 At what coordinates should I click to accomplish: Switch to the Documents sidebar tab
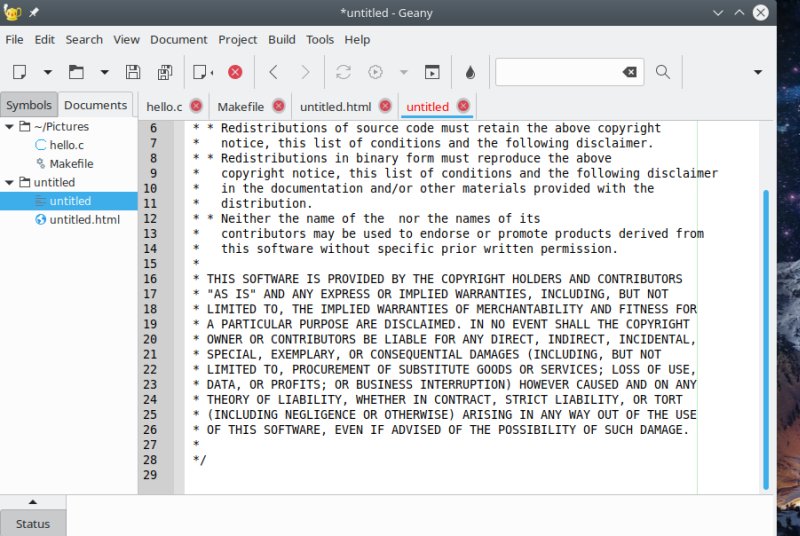coord(95,105)
